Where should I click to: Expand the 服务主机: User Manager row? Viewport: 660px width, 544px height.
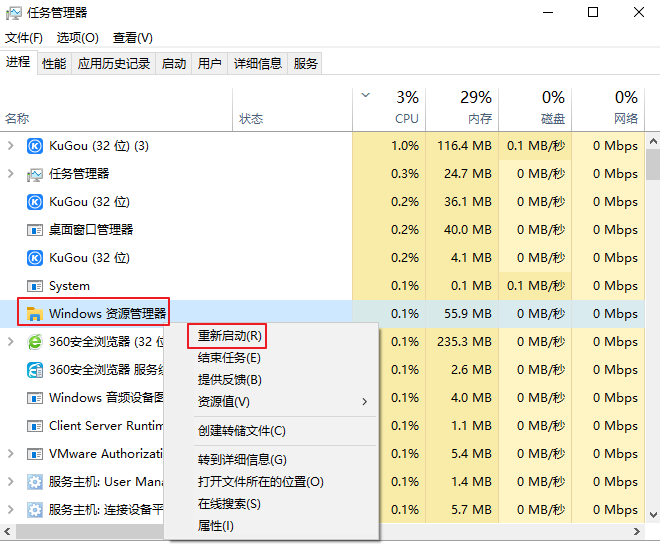pos(11,482)
